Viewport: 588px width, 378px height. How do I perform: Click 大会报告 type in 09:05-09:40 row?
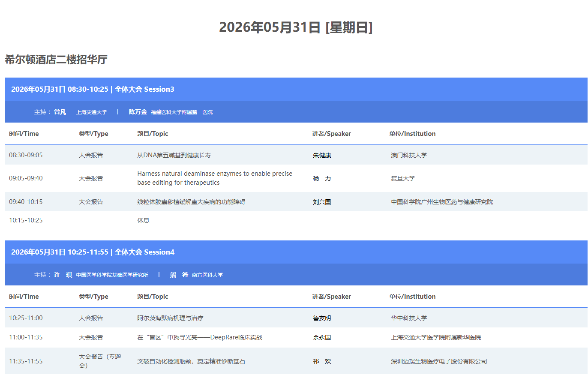click(x=91, y=178)
